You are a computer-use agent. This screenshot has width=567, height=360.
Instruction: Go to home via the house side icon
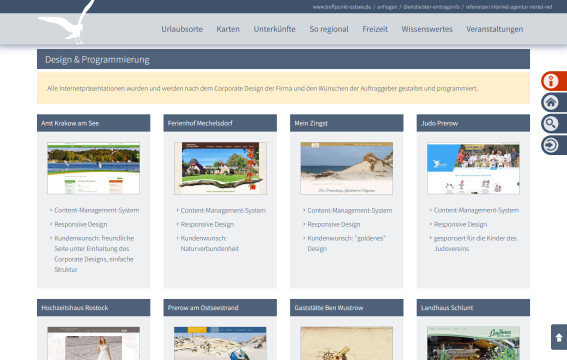554,102
